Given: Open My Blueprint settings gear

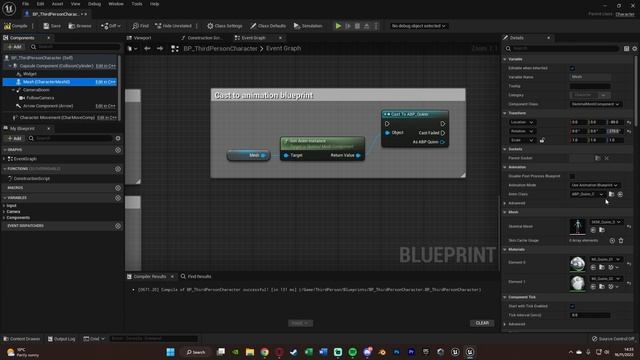Looking at the screenshot, I should click(x=118, y=138).
